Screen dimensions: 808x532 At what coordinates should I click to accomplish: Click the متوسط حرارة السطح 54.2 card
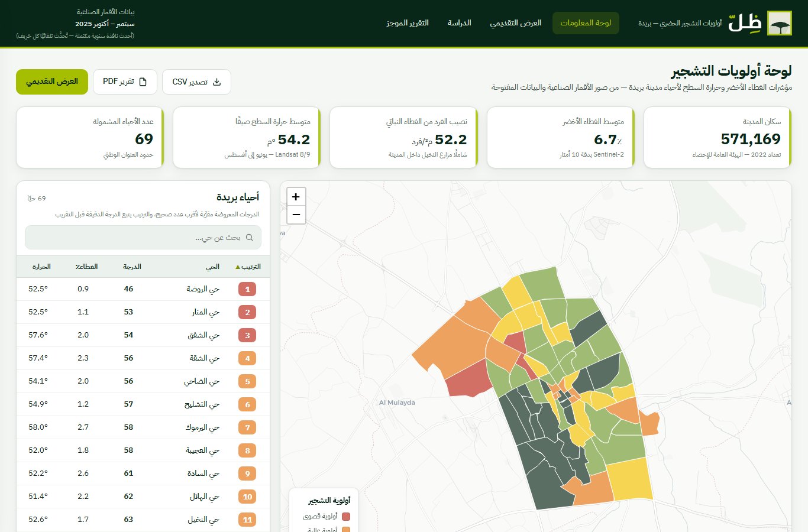pyautogui.click(x=247, y=138)
